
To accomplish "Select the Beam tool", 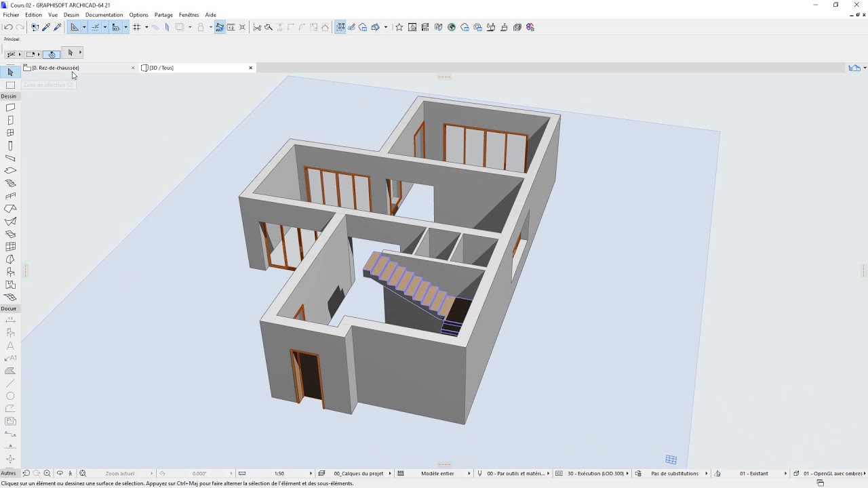I will pos(10,158).
